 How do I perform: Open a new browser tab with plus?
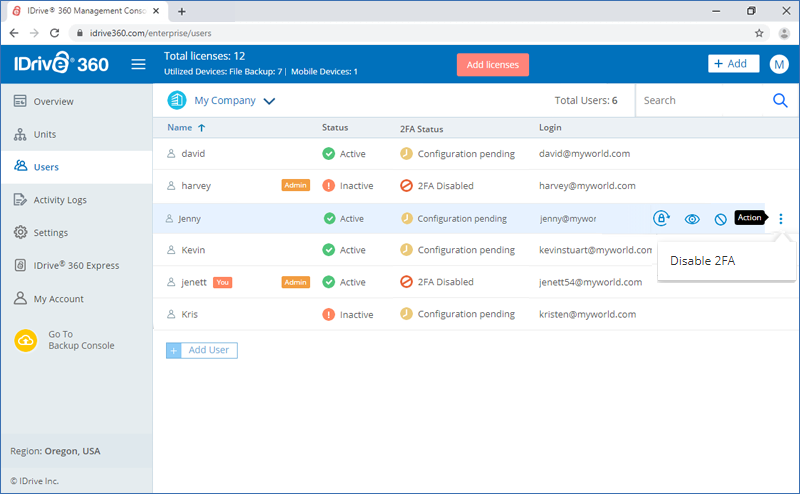182,11
